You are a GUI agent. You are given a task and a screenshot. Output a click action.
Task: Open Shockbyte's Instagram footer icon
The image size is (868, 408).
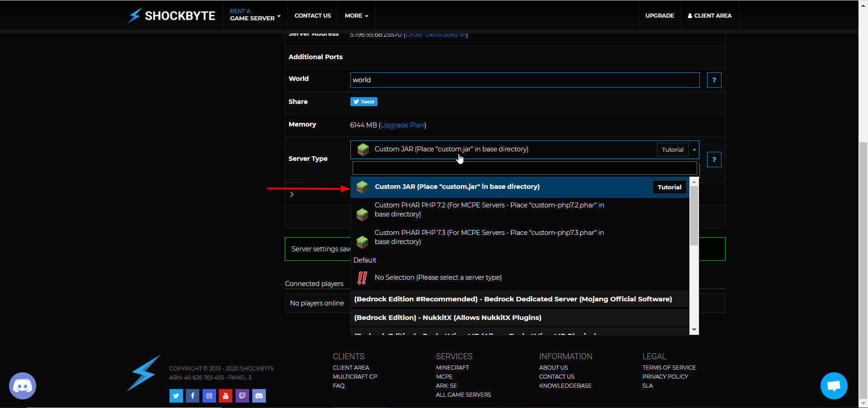coord(209,396)
